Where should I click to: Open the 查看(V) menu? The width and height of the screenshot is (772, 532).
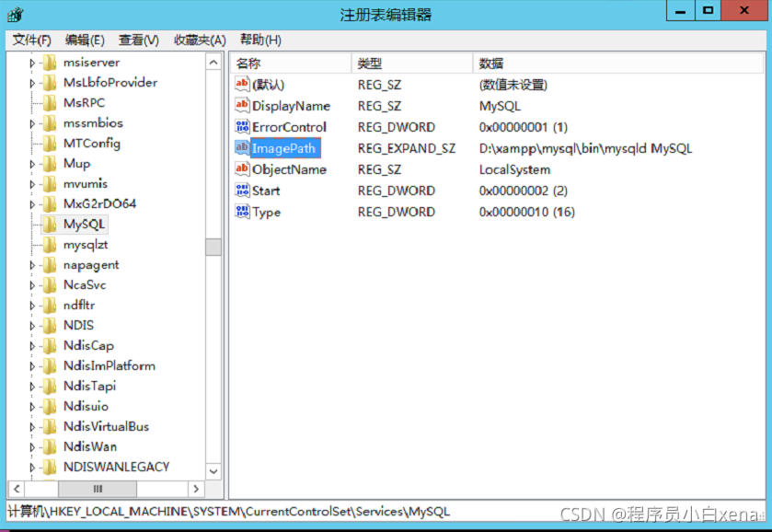[139, 40]
